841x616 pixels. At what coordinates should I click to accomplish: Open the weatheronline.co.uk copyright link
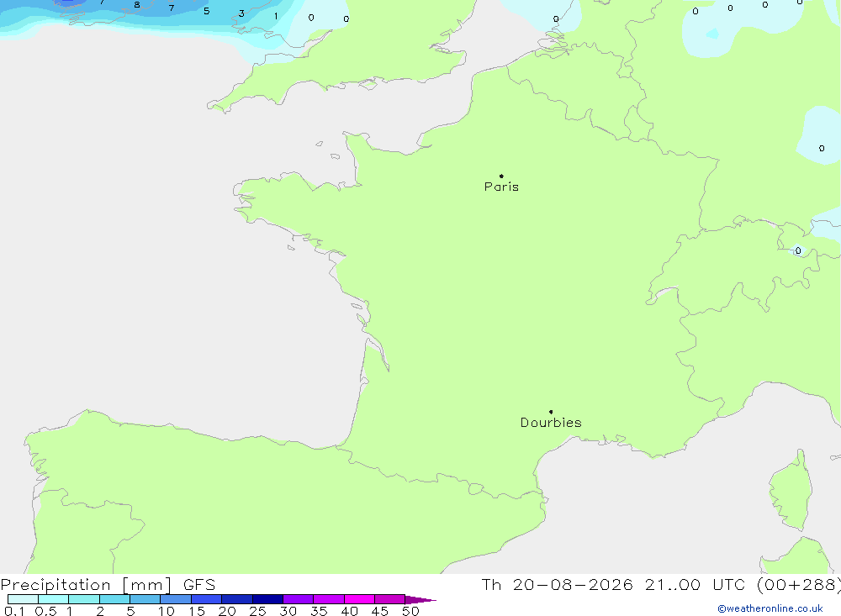tap(770, 608)
